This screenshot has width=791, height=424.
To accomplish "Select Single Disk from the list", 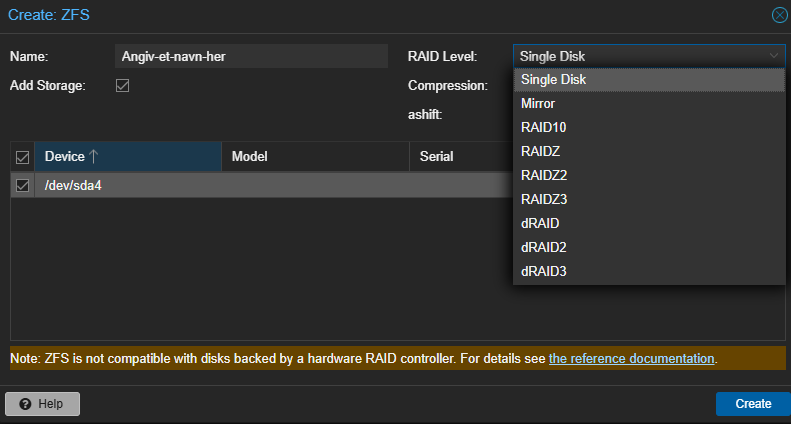I will click(649, 80).
